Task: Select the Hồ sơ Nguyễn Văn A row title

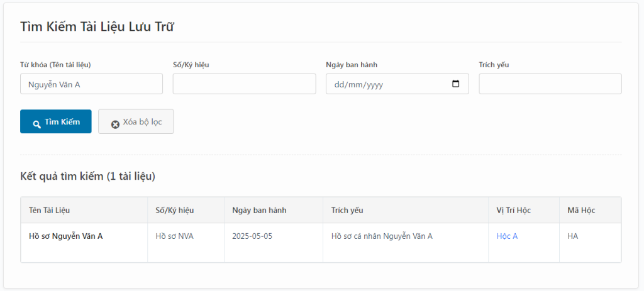Action: (65, 236)
